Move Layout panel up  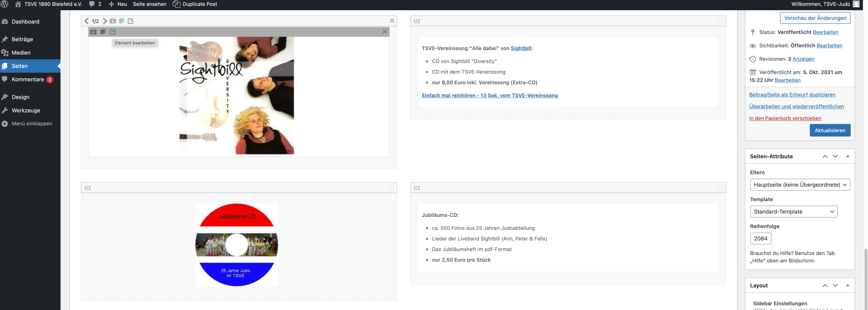[825, 285]
